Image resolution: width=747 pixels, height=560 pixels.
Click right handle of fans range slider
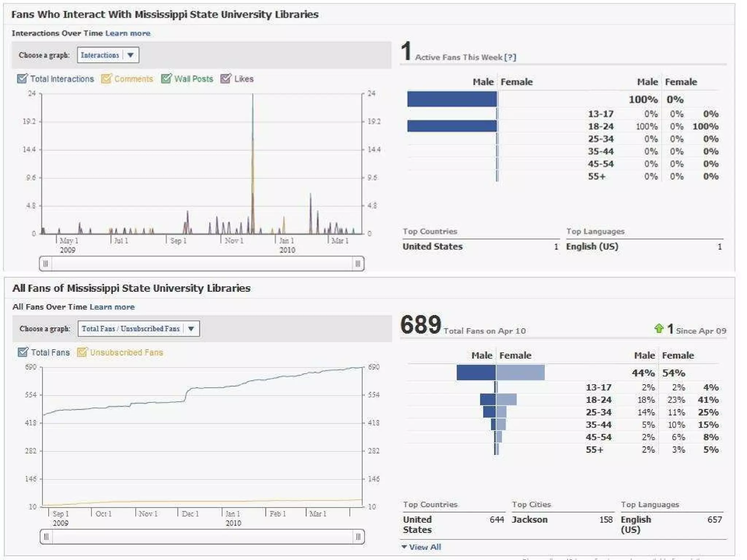click(358, 537)
